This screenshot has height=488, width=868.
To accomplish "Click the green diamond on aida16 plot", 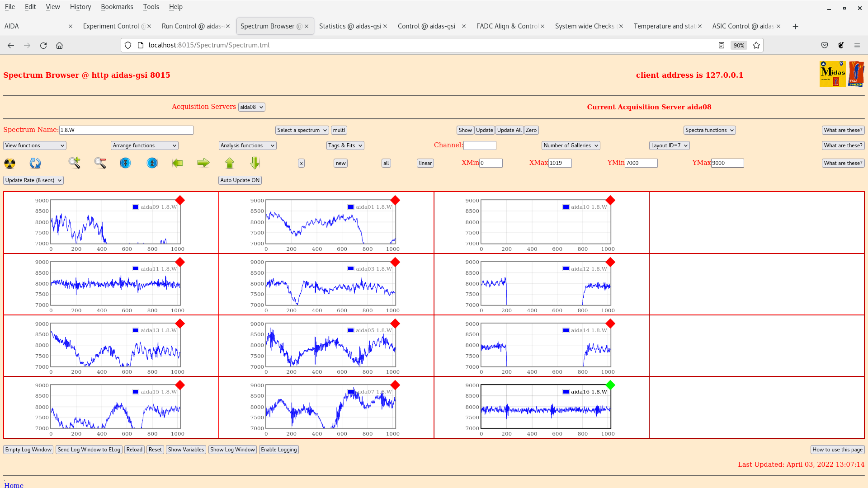I will pyautogui.click(x=610, y=385).
